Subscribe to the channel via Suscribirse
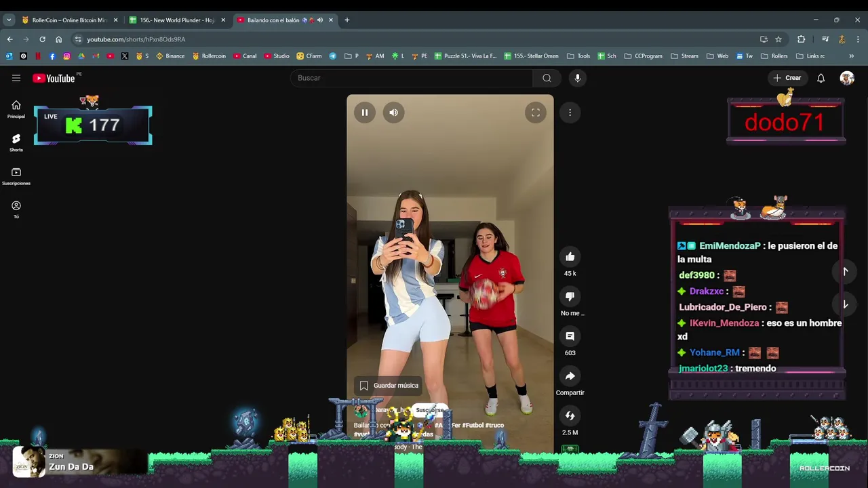Viewport: 868px width, 488px height. (430, 410)
